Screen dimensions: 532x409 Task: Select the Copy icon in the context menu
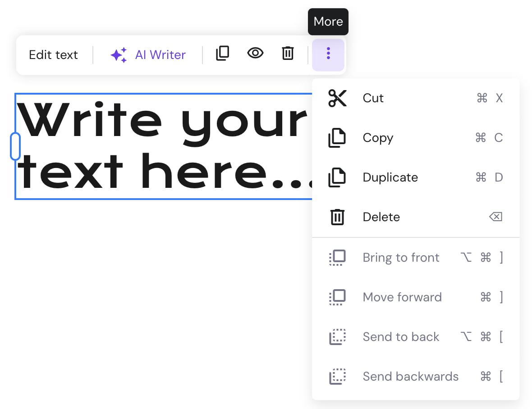click(338, 138)
